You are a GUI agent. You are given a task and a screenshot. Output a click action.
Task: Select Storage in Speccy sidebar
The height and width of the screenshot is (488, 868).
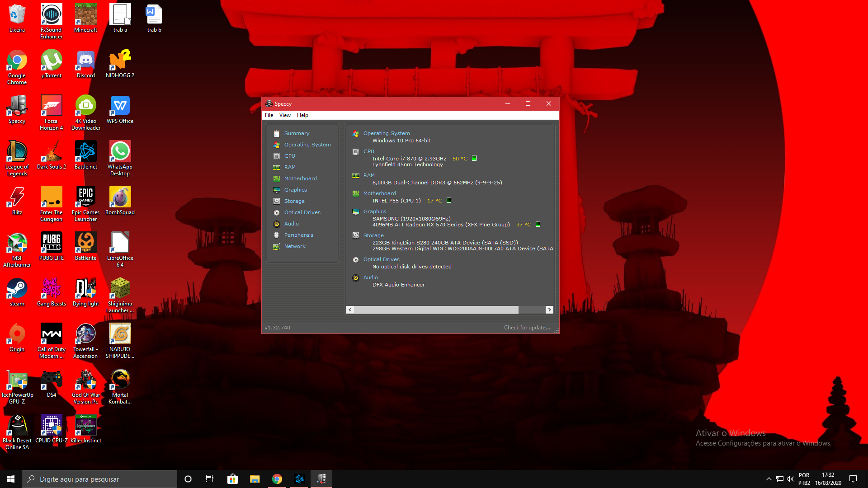(x=294, y=201)
